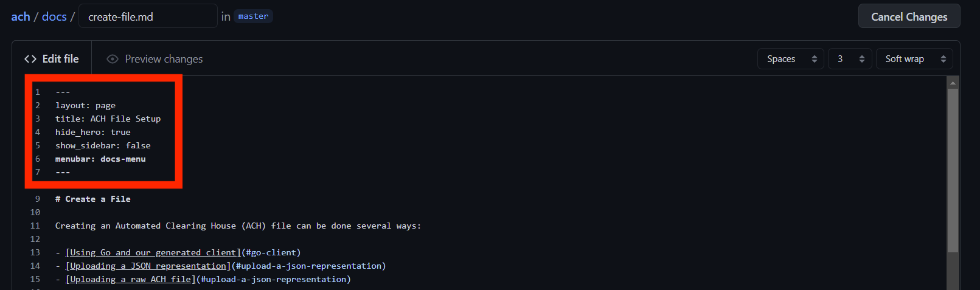Open the indent size 3 dropdown
This screenshot has height=290, width=980.
point(850,59)
